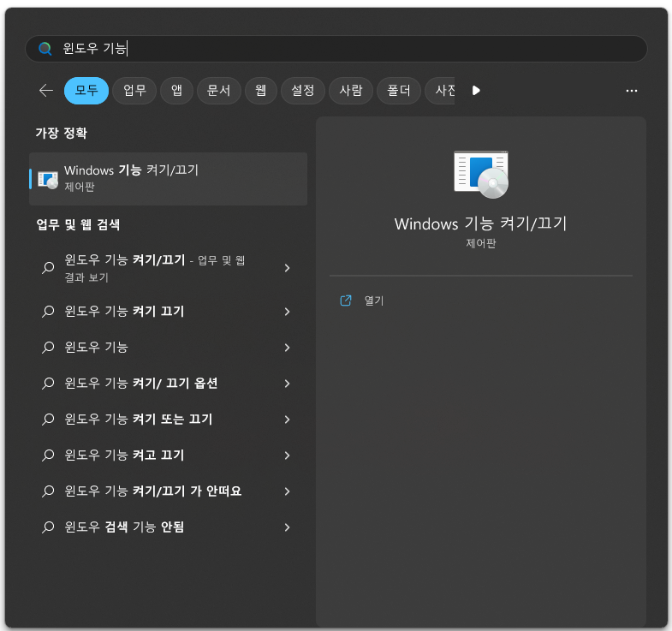The width and height of the screenshot is (672, 631).
Task: Click the search icon beside 켜기 또는 끄기
Action: [48, 420]
